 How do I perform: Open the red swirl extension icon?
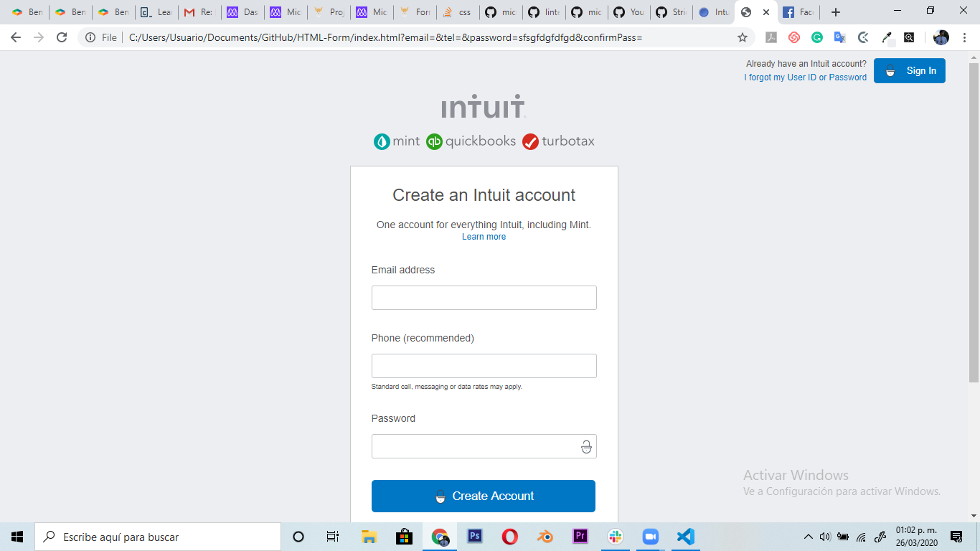tap(794, 37)
